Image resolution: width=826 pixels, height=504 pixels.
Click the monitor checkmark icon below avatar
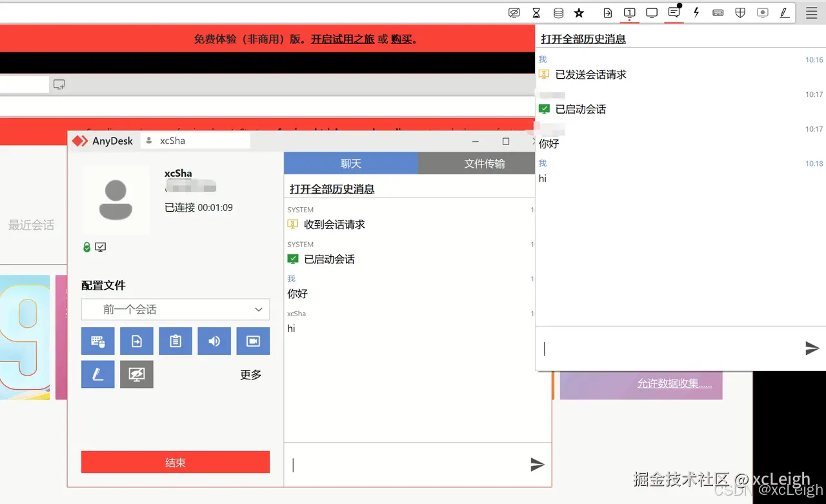point(101,247)
